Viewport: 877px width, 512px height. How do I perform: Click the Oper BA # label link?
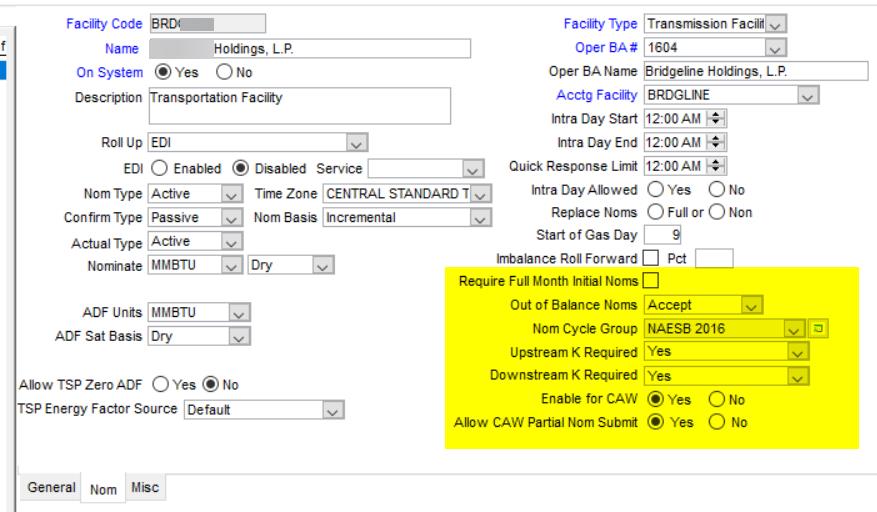[x=610, y=47]
